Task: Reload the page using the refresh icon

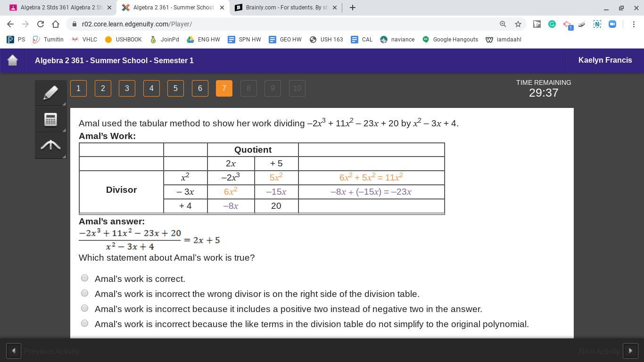Action: 40,24
